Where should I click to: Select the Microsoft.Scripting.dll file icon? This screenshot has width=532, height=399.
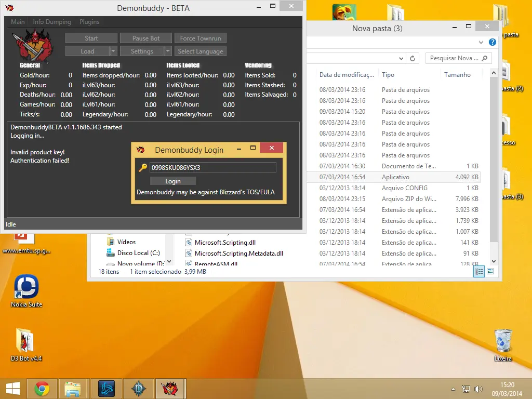pos(189,242)
